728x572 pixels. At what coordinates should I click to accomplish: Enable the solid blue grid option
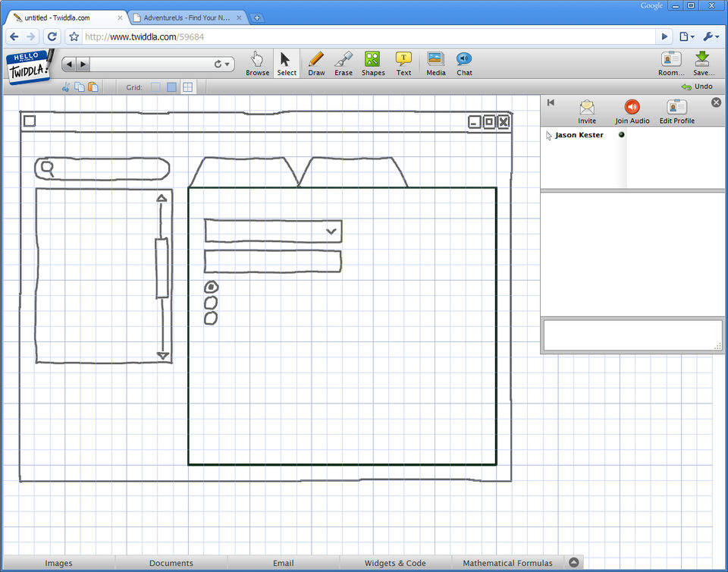(x=171, y=87)
